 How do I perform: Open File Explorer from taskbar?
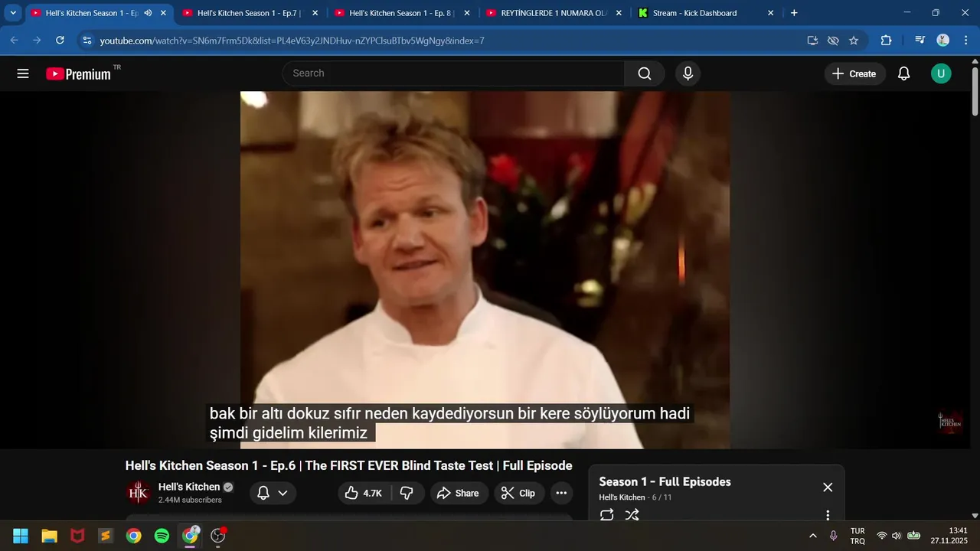click(x=49, y=536)
